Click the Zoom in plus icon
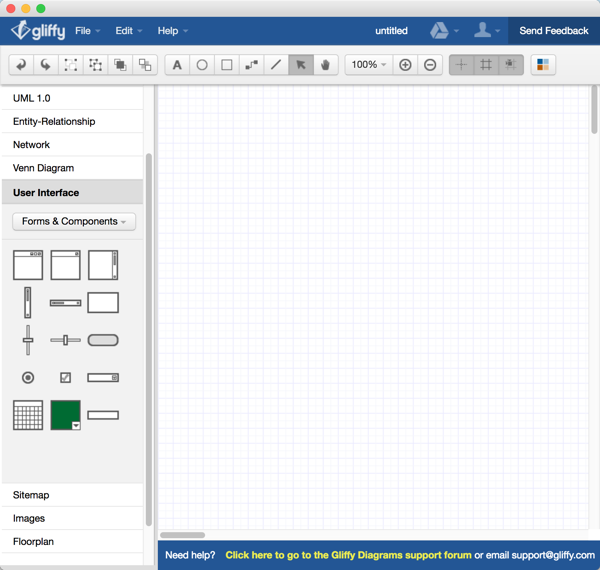 [x=405, y=65]
